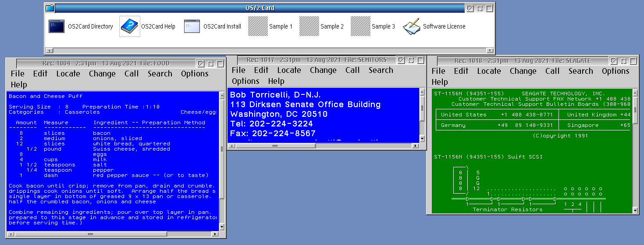Click 'ST-1156N (94351-155) Swift SCSI' line
Viewport: 644px width, 245px height.
coord(488,157)
